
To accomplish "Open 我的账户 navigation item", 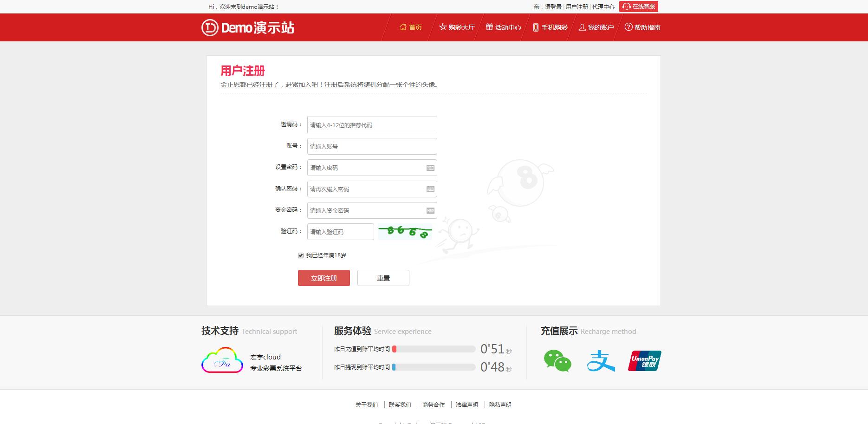I will (x=596, y=27).
